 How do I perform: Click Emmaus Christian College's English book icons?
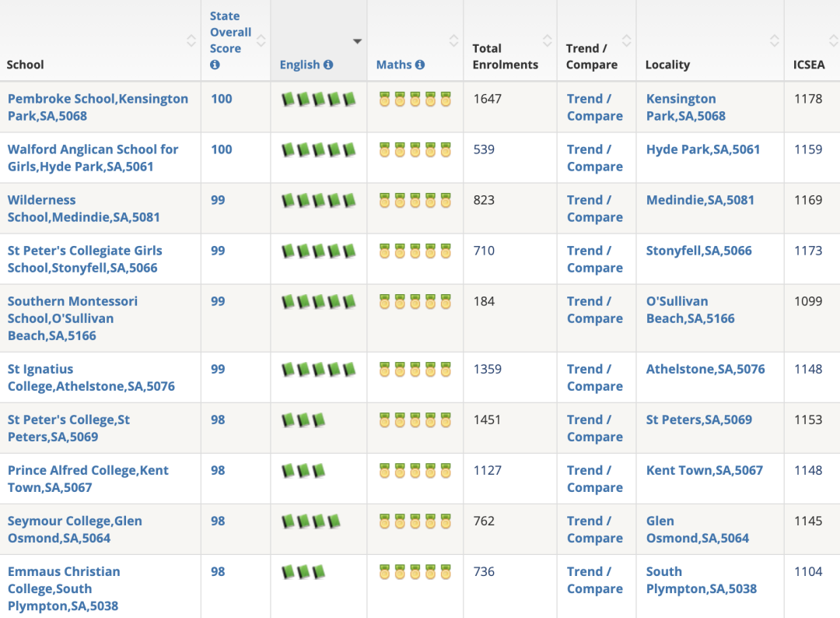pos(303,572)
